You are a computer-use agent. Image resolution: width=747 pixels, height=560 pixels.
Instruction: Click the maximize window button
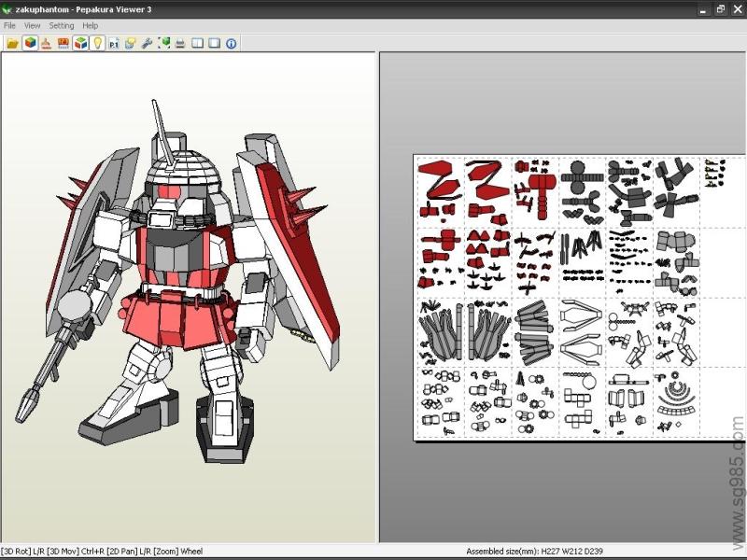pos(720,8)
